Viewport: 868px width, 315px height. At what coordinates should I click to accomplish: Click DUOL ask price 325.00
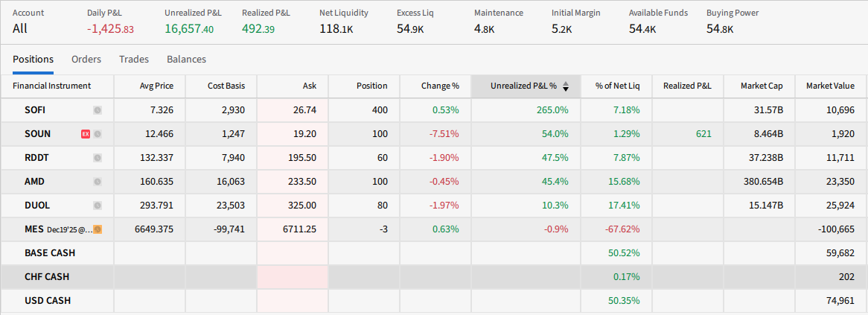(304, 206)
